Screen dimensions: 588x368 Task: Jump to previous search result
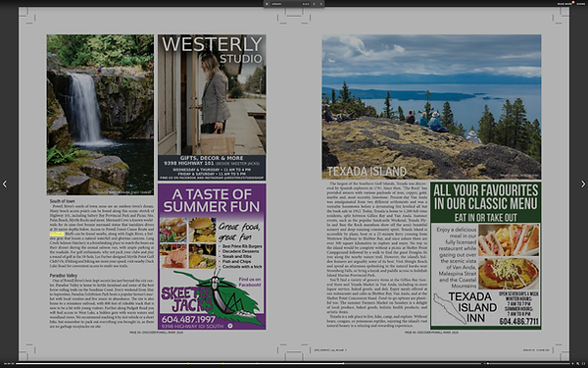pyautogui.click(x=315, y=4)
